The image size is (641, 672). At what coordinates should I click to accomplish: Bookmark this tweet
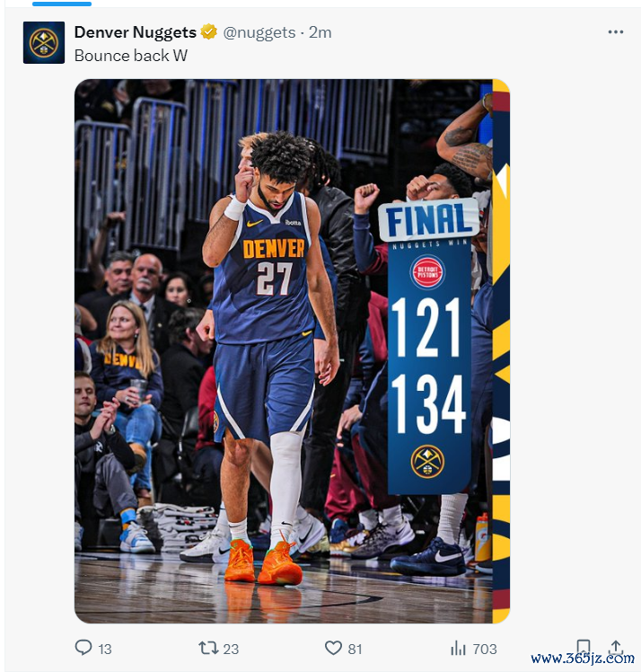[x=584, y=647]
